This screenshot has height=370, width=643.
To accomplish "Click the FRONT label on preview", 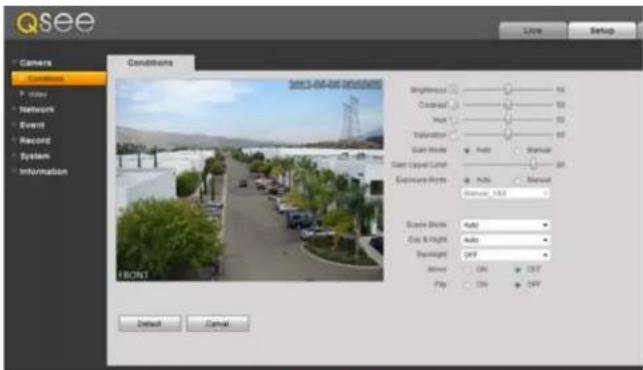I will (133, 275).
